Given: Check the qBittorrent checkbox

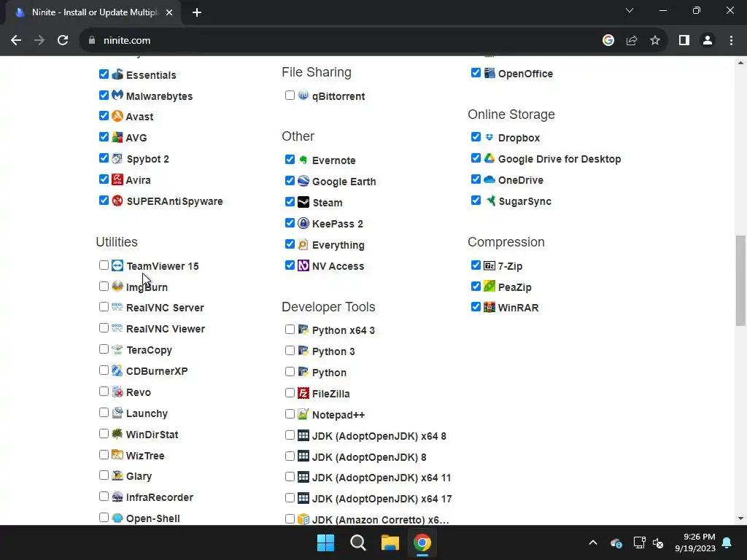Looking at the screenshot, I should 290,95.
